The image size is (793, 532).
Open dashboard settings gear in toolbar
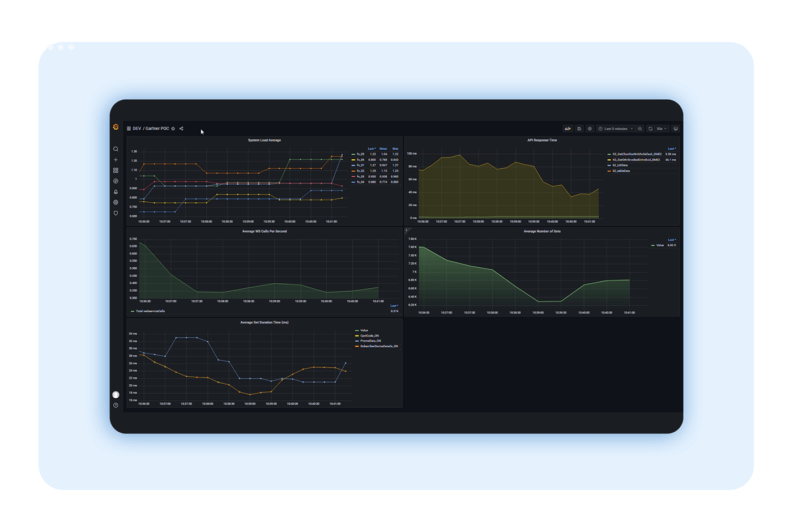[590, 129]
